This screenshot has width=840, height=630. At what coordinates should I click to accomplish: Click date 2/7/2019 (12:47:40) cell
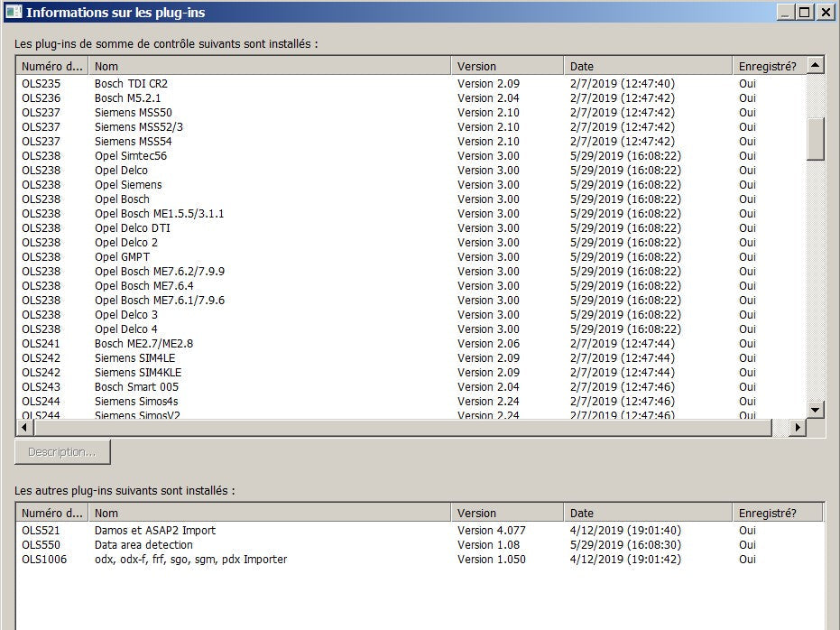coord(623,84)
